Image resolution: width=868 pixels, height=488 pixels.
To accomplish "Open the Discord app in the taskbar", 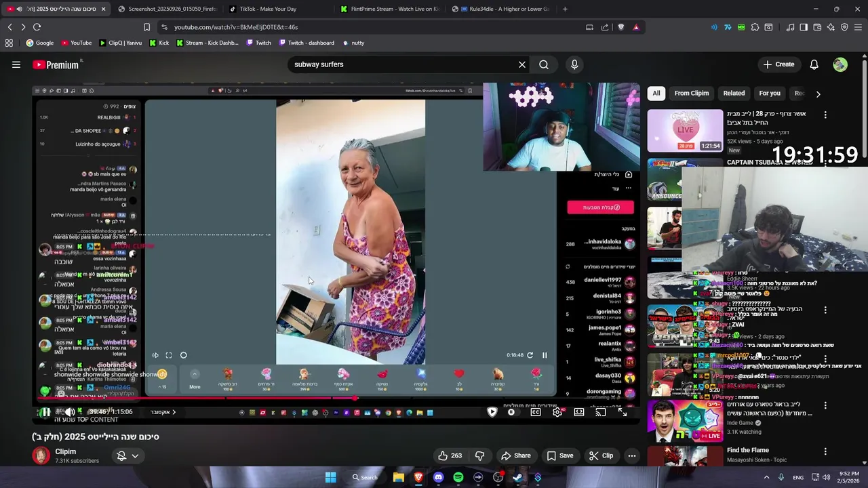I will click(x=438, y=477).
